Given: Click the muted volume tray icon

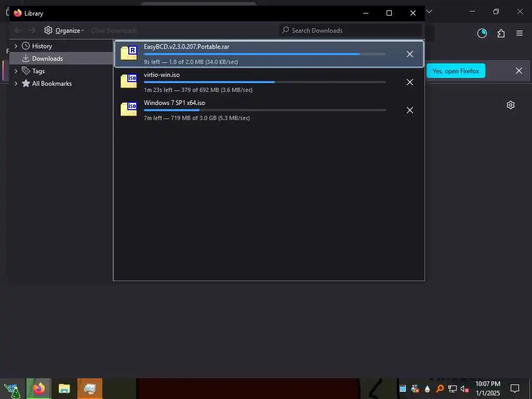Looking at the screenshot, I should (464, 389).
